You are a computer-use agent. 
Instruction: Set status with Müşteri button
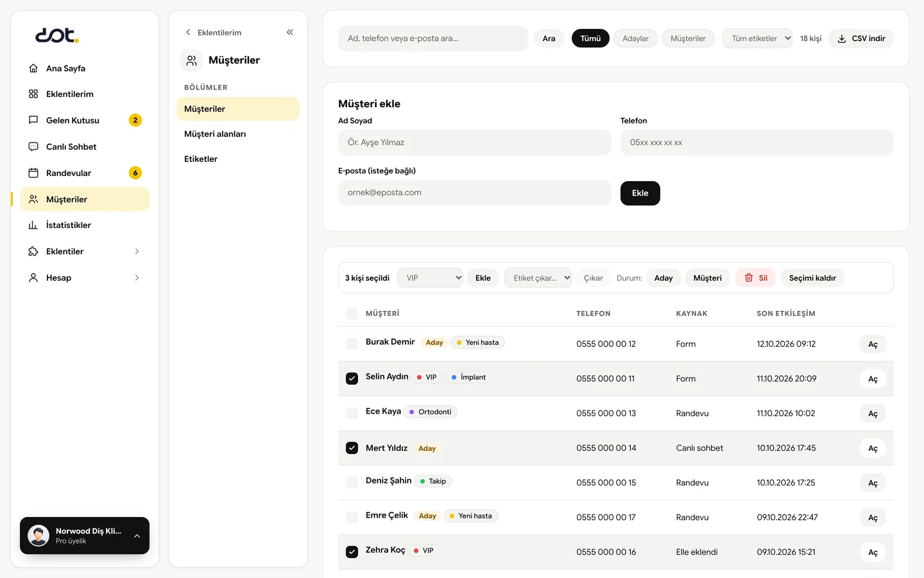707,278
